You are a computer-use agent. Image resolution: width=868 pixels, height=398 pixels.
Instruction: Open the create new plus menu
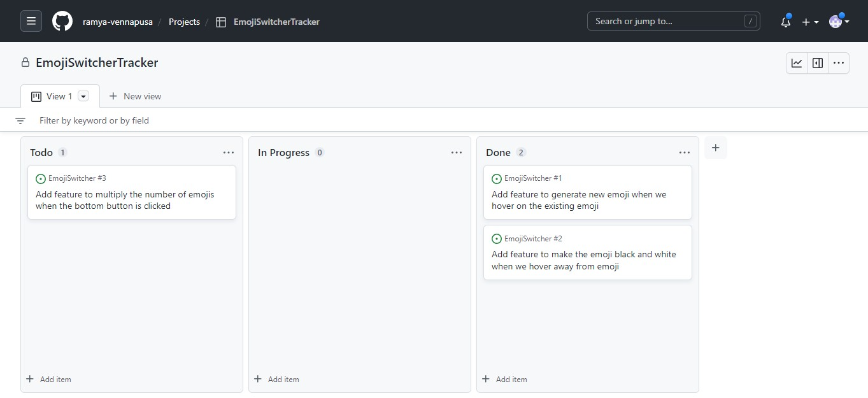coord(810,22)
